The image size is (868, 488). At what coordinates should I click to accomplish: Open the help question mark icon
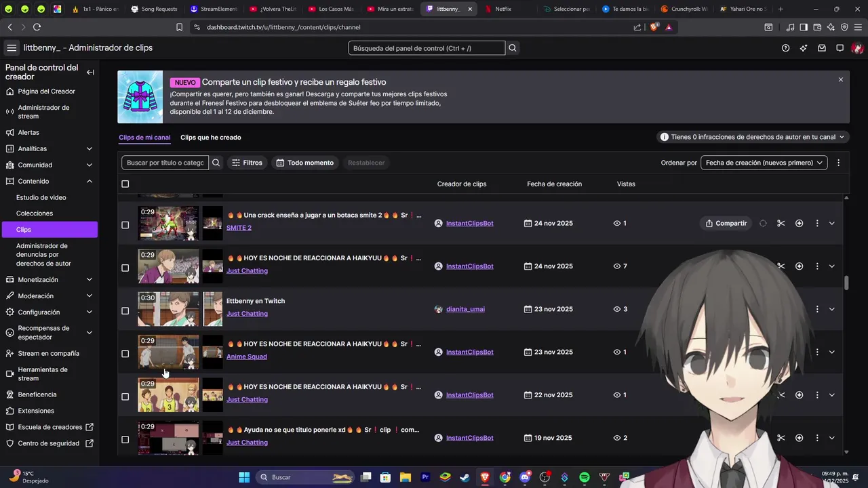coord(785,48)
